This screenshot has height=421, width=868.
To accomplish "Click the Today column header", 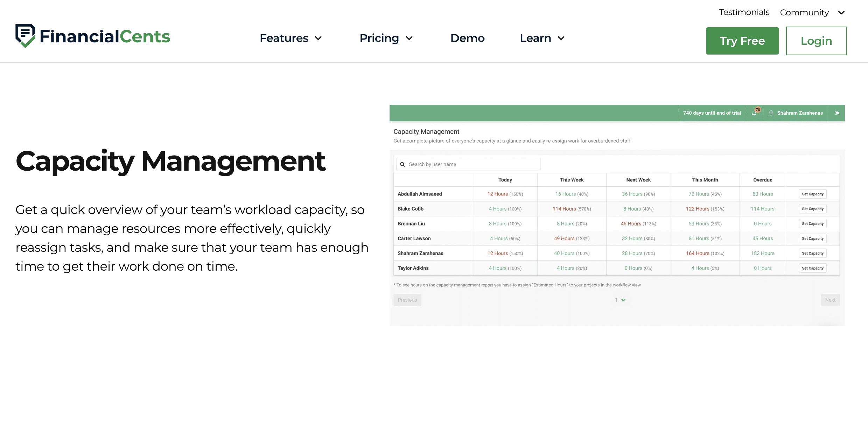I will point(505,180).
